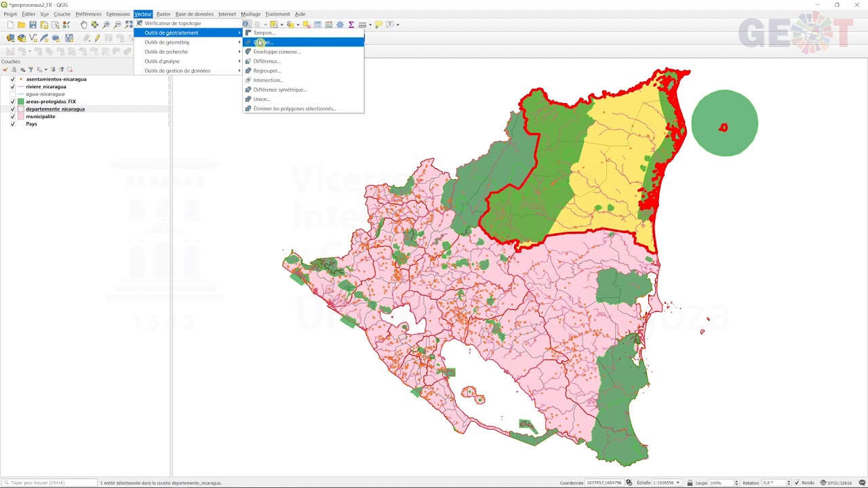Toggle visibility of riviere_nicaragua layer

coord(12,87)
